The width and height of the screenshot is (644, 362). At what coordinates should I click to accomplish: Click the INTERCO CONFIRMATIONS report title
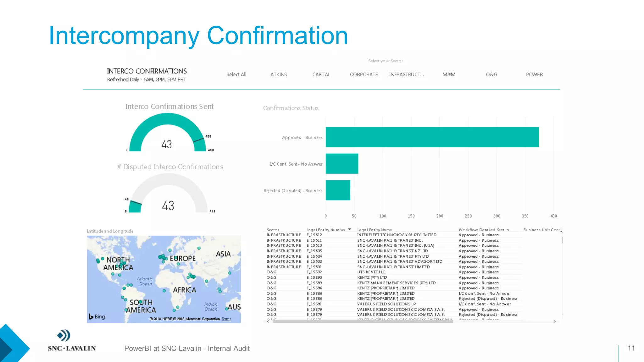tap(147, 71)
